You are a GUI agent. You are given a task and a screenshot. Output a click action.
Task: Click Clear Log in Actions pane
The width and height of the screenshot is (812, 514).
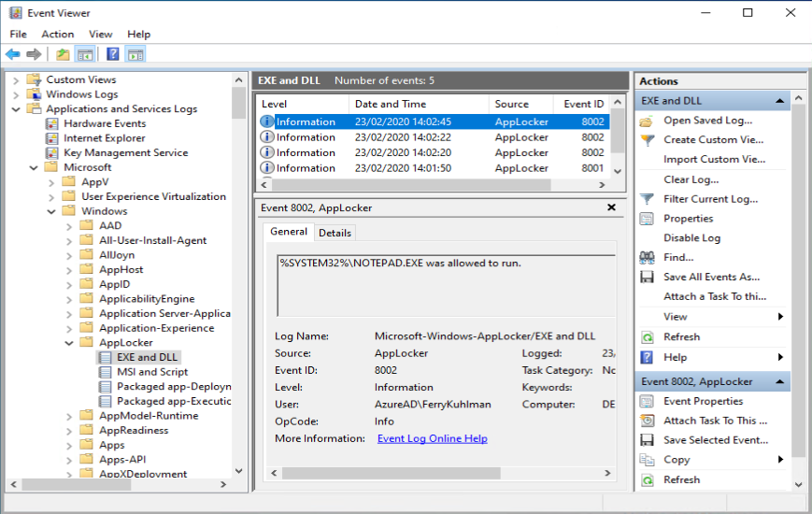click(691, 179)
